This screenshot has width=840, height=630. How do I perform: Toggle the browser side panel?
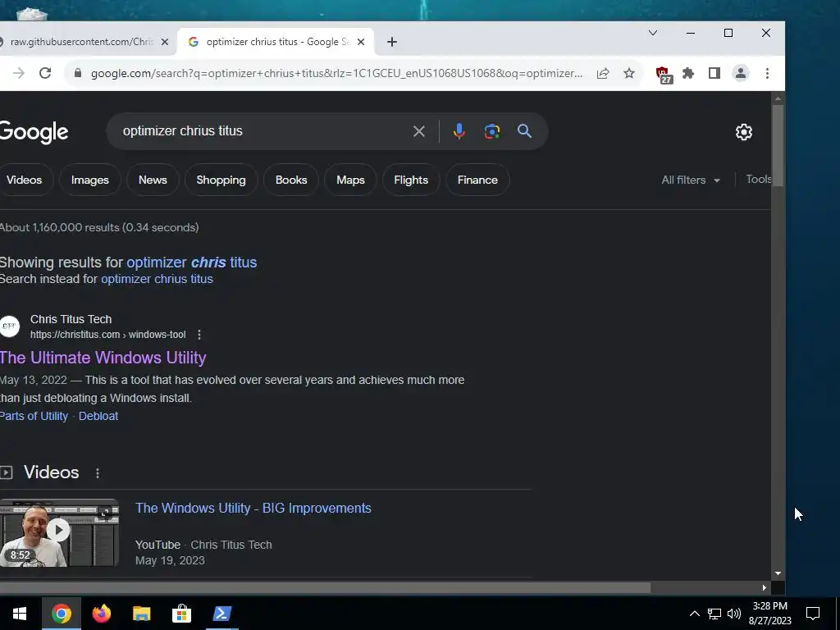pos(714,73)
